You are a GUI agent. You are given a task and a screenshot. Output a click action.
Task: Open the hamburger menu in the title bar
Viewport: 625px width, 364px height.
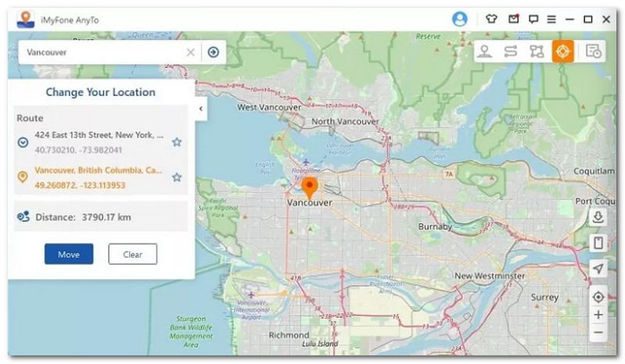[552, 19]
